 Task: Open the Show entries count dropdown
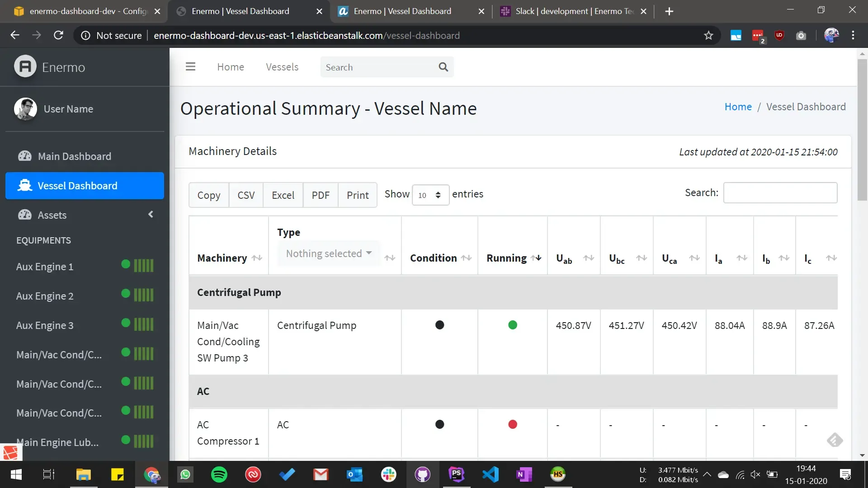pos(430,195)
